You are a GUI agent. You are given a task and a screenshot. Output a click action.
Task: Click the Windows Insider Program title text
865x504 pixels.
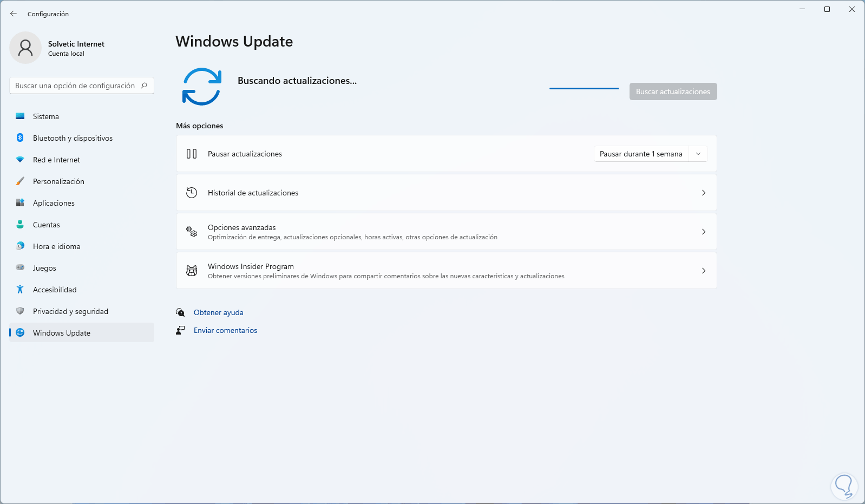click(x=251, y=266)
